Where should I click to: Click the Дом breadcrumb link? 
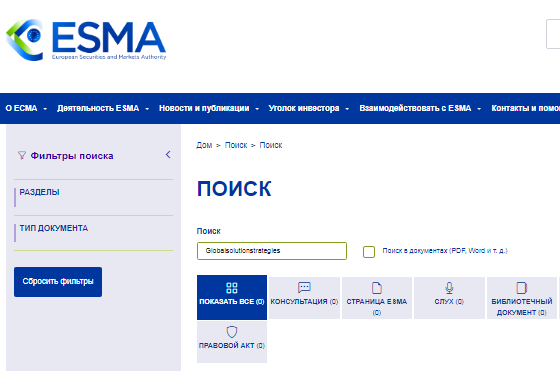pos(204,145)
